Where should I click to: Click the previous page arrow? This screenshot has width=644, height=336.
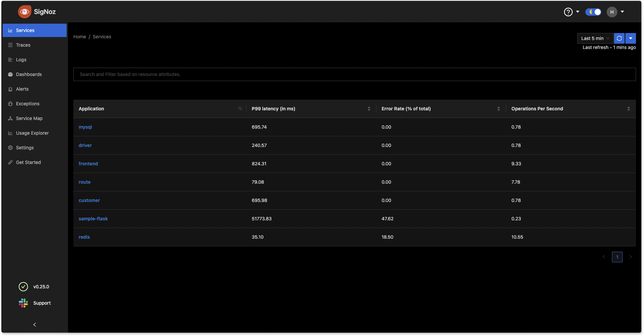[604, 257]
